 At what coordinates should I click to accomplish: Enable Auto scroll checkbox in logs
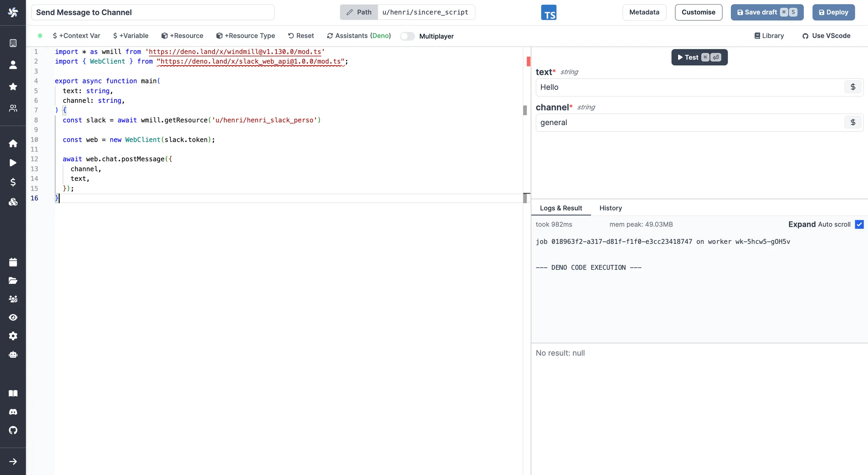coord(859,224)
